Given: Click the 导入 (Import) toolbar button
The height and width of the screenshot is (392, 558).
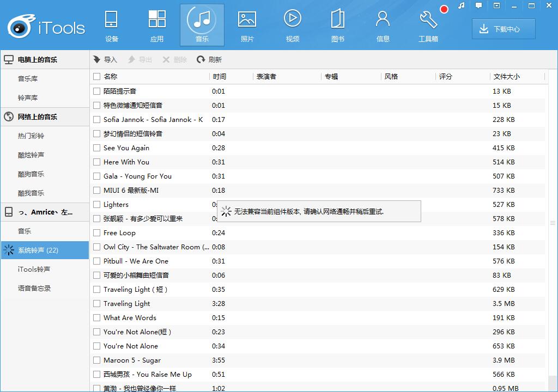Looking at the screenshot, I should coord(105,60).
